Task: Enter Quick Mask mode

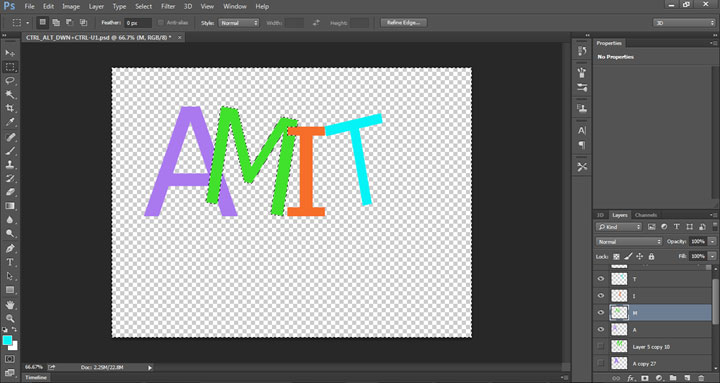Action: (10, 359)
